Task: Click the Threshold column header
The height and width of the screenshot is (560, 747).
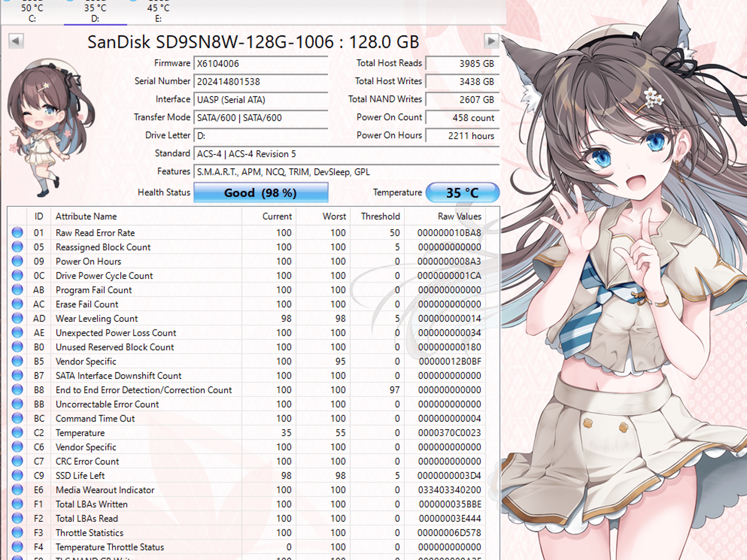Action: point(377,216)
